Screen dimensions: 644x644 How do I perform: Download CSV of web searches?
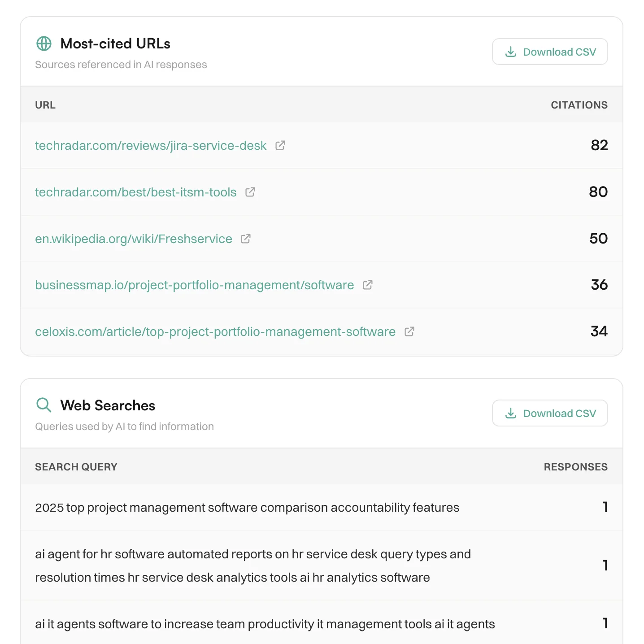click(x=550, y=413)
